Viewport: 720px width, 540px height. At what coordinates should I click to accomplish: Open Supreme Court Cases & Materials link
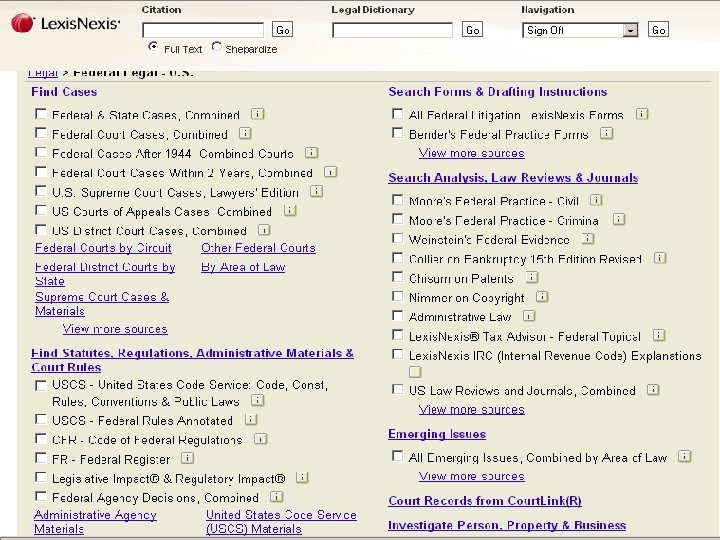[x=102, y=304]
